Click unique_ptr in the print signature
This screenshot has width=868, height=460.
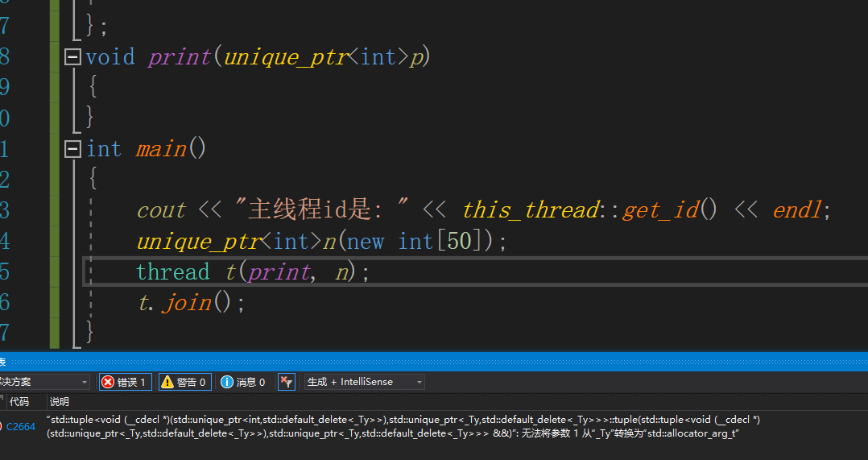coord(285,57)
